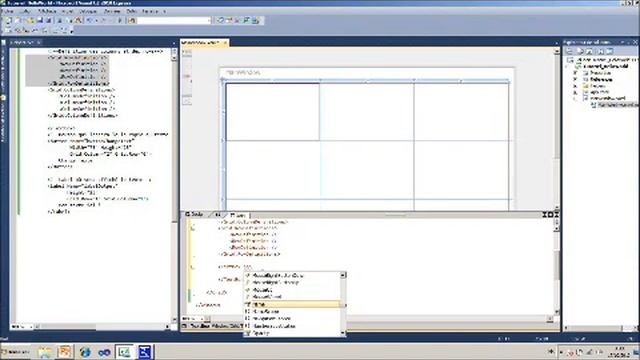Click the designer vertical scrollbar
This screenshot has height=360, width=640.
[x=557, y=128]
